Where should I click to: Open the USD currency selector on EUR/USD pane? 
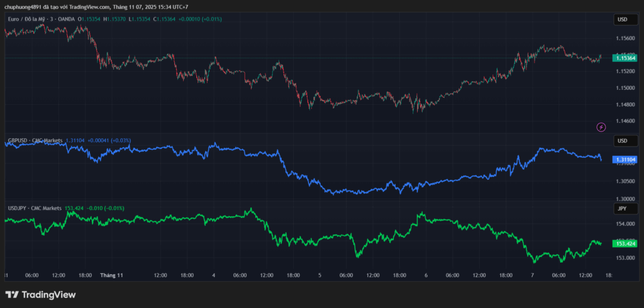pyautogui.click(x=622, y=19)
